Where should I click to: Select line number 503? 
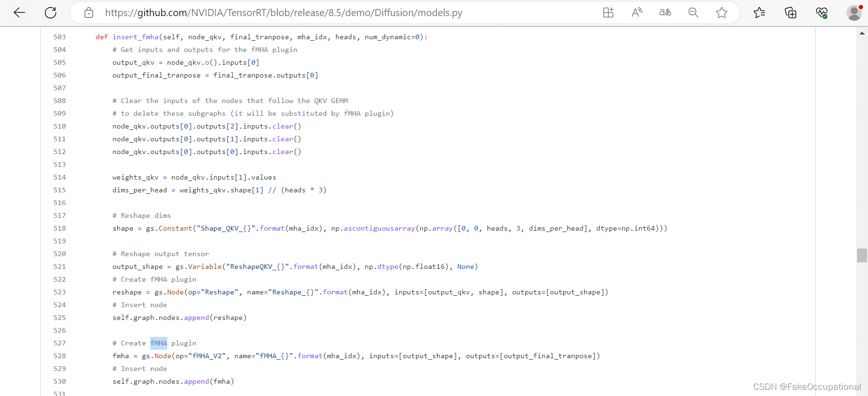point(60,37)
